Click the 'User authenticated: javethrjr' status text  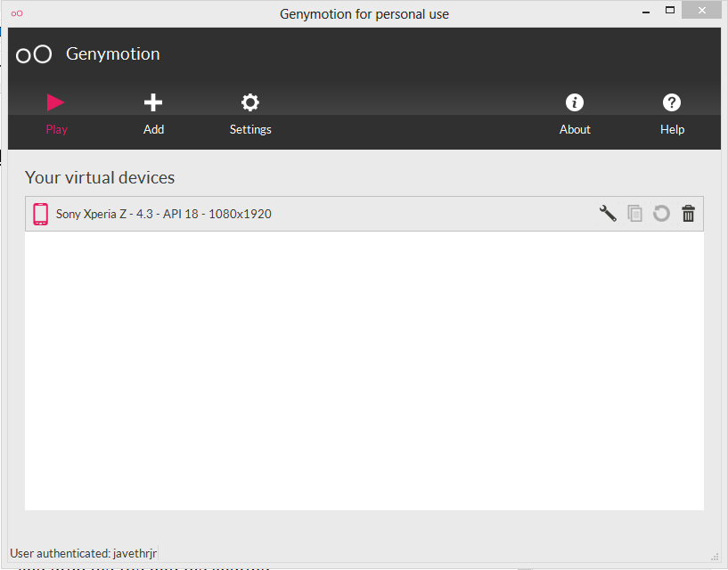[84, 553]
